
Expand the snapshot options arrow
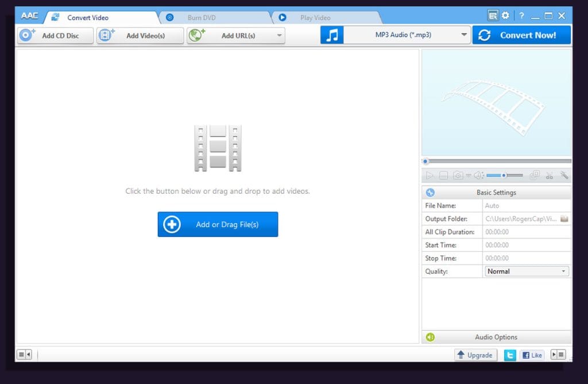click(469, 175)
